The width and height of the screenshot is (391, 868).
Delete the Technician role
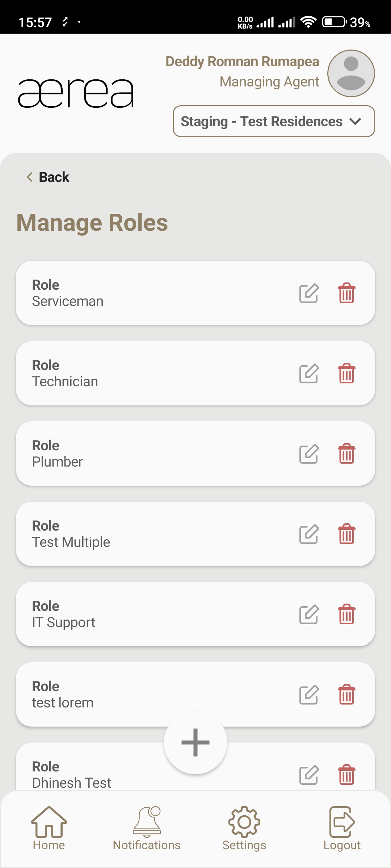pos(346,374)
